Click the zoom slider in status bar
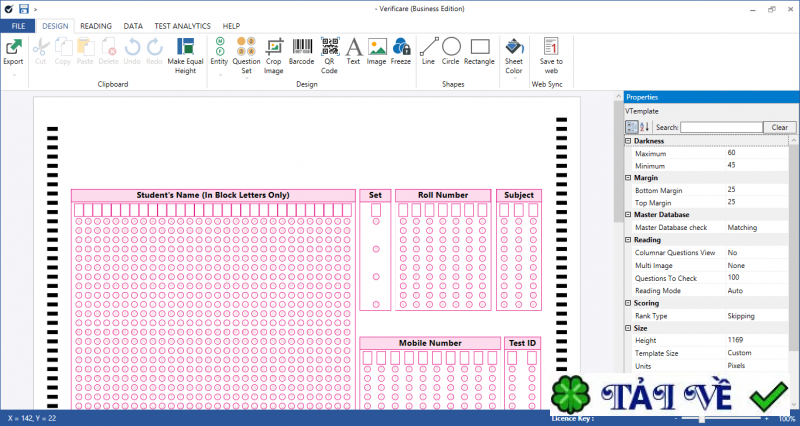Screen dimensions: 800x426 point(721,418)
